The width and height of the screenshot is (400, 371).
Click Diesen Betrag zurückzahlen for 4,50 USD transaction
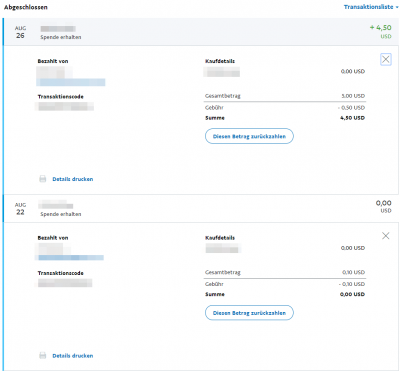coord(249,136)
